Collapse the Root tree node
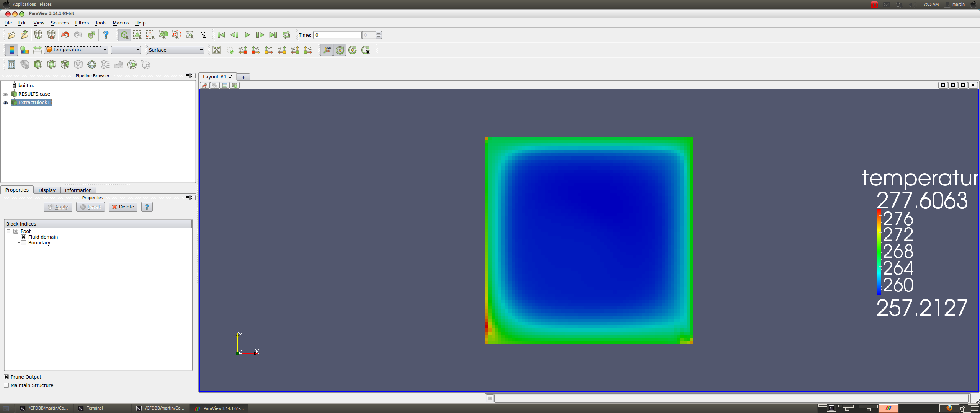This screenshot has height=413, width=980. tap(8, 231)
